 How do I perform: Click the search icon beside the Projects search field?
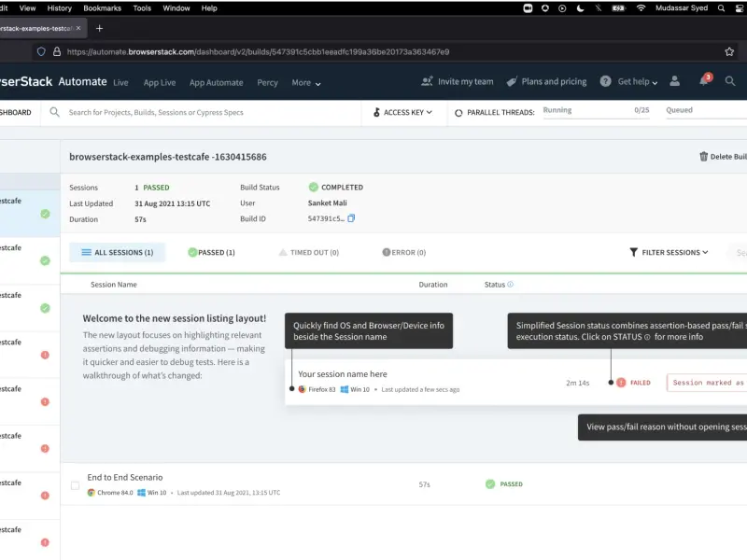[x=55, y=112]
